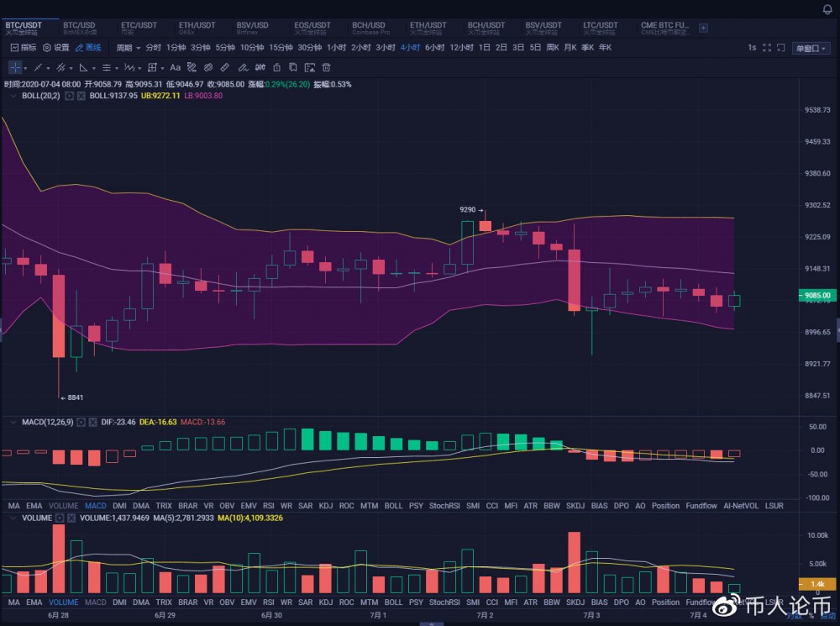The image size is (840, 626).
Task: Collapse the BOLL indicator with its chevron
Action: pyautogui.click(x=12, y=97)
